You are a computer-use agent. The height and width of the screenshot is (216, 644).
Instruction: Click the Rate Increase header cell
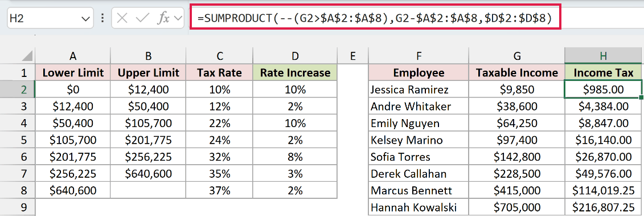[x=295, y=73]
